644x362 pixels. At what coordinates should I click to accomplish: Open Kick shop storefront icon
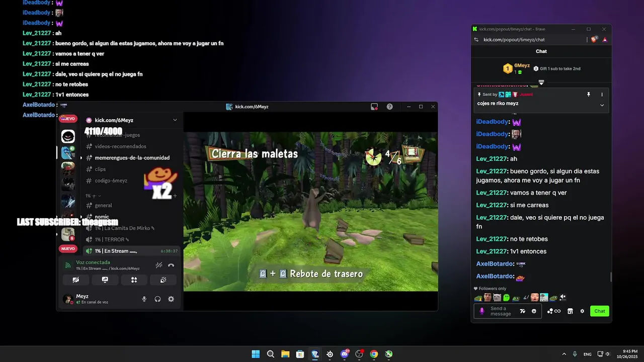[x=570, y=311]
